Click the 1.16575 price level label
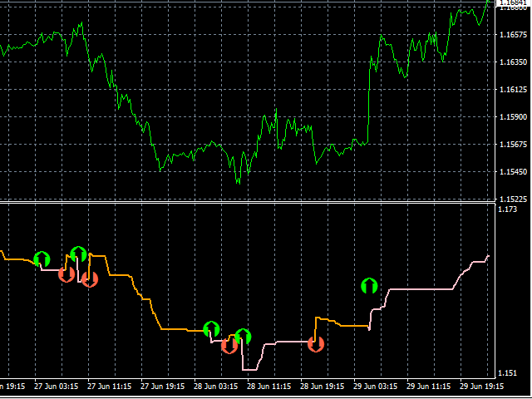Screen dimensions: 532x399 (x=514, y=35)
